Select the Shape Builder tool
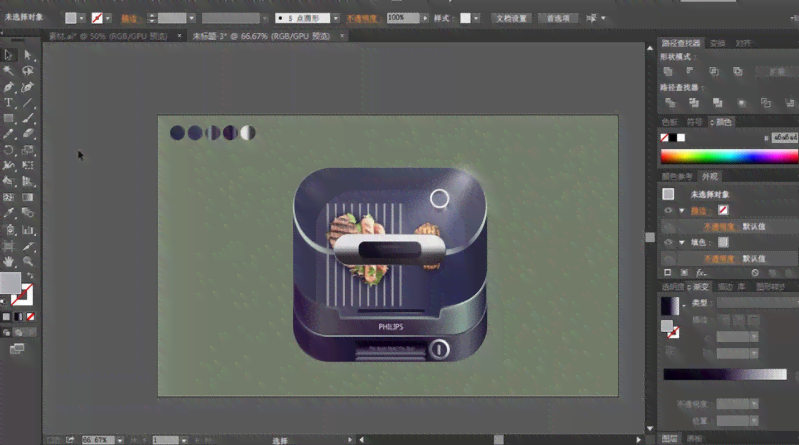The image size is (799, 445). tap(9, 181)
